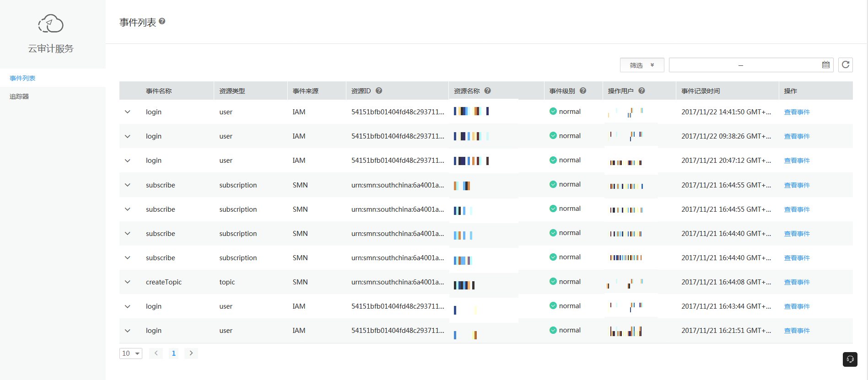Click resource ID in the createTopic row

pos(398,282)
